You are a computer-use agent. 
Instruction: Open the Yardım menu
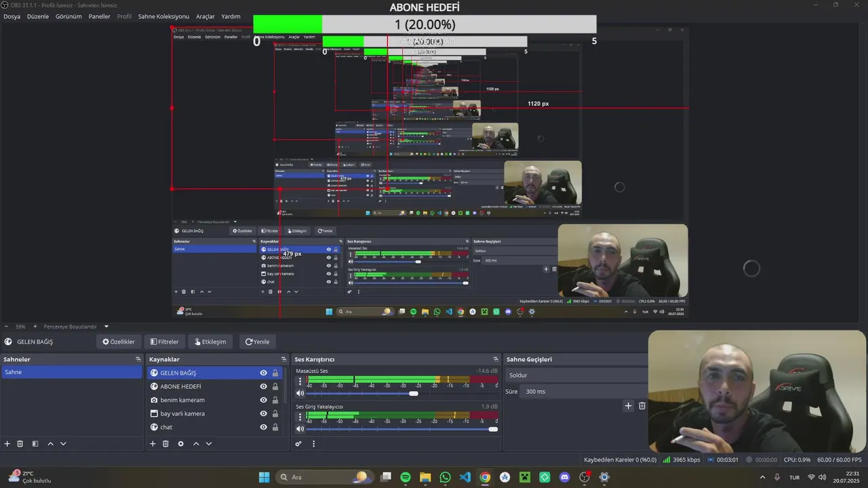pos(231,16)
